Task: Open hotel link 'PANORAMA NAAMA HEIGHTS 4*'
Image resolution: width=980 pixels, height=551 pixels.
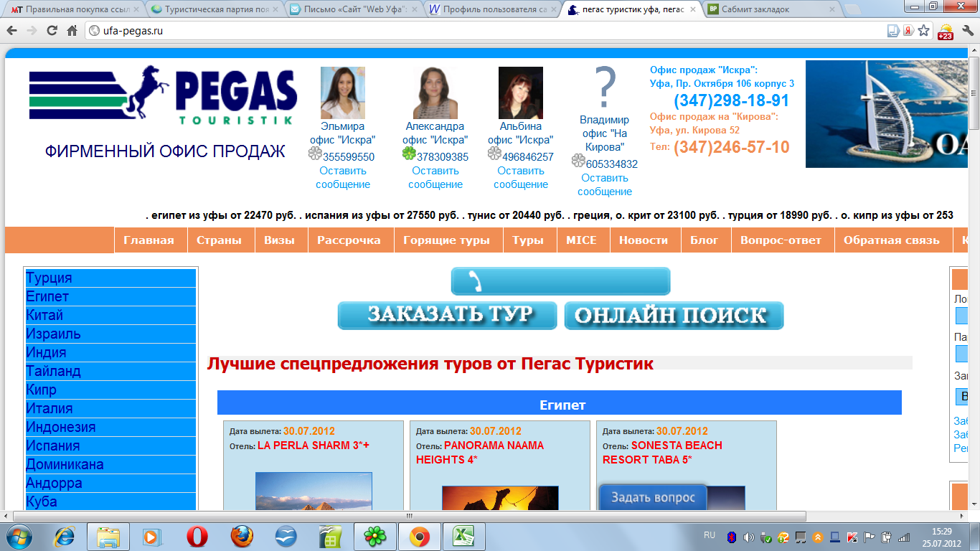Action: [480, 453]
